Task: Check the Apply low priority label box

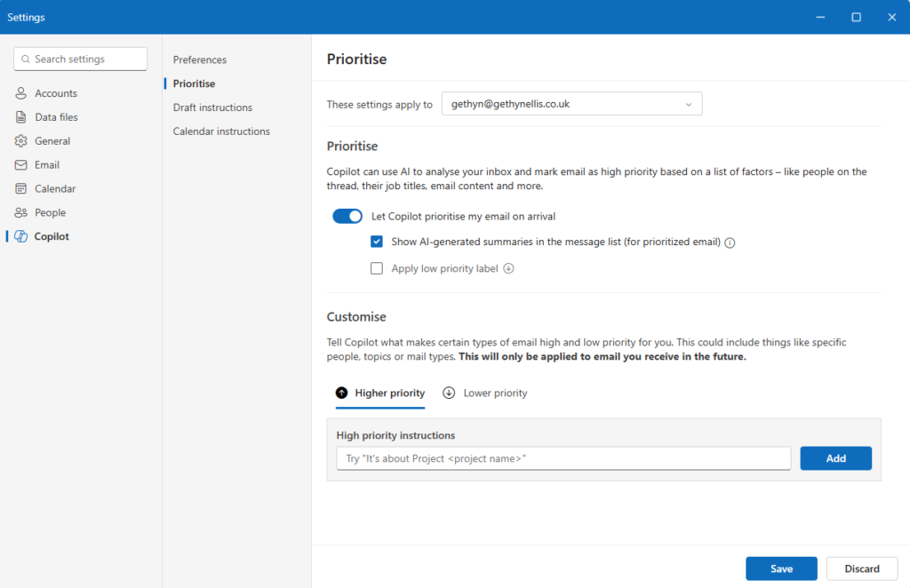Action: tap(377, 268)
